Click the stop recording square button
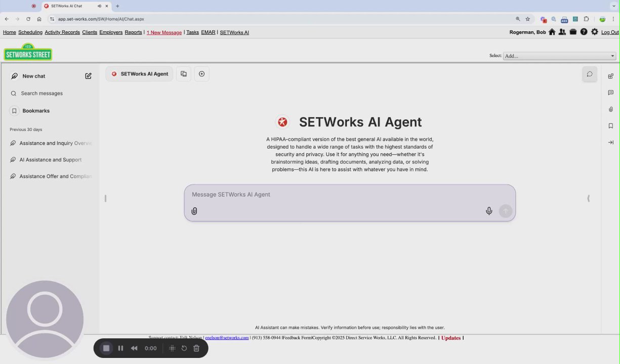The image size is (620, 364). click(x=106, y=348)
